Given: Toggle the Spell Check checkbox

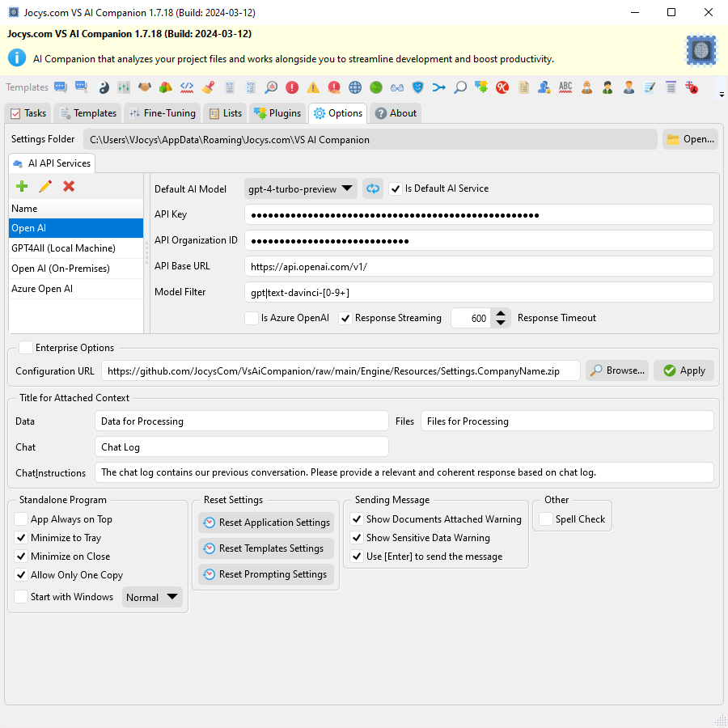Looking at the screenshot, I should coord(546,519).
